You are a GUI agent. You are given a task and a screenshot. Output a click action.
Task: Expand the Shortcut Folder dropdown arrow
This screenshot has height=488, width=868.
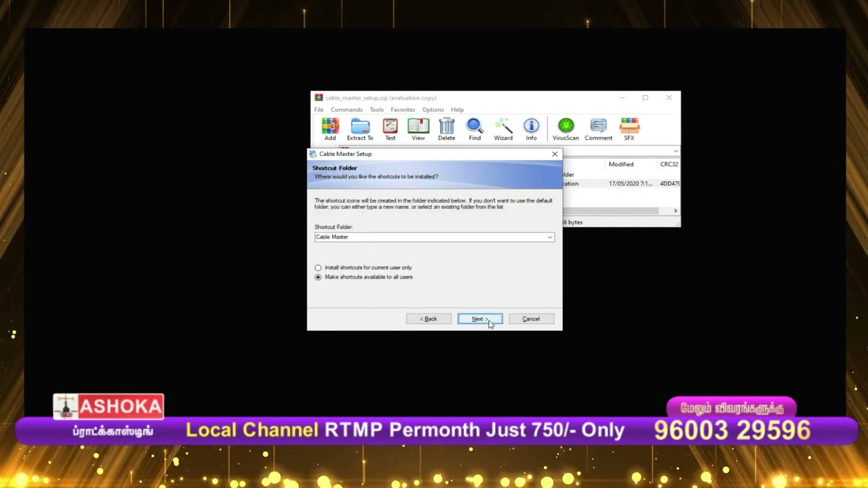click(x=550, y=237)
